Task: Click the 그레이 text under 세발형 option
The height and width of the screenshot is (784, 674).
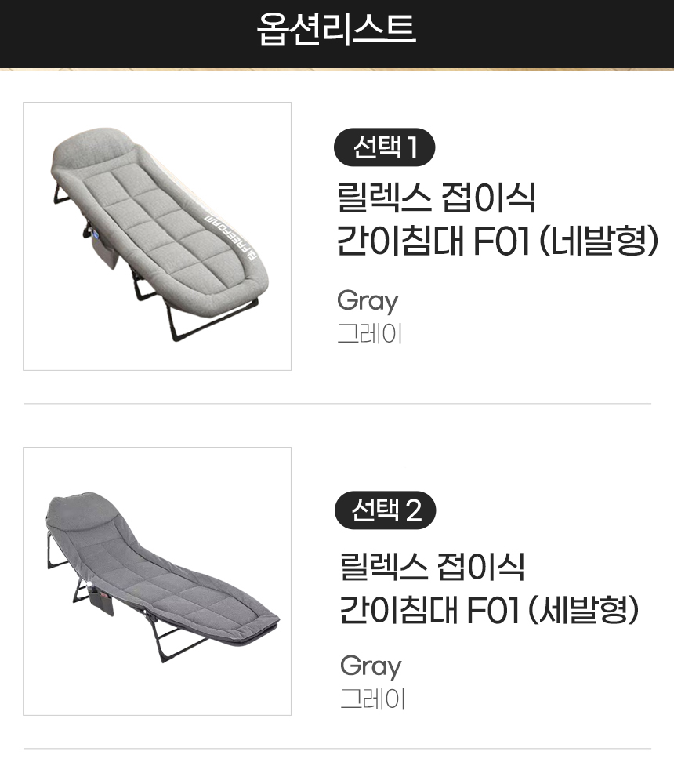Action: 372,699
